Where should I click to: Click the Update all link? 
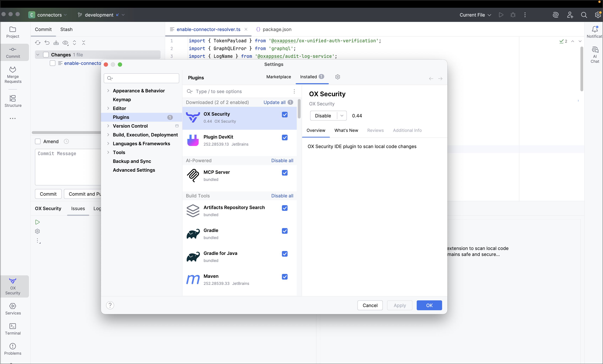point(274,102)
